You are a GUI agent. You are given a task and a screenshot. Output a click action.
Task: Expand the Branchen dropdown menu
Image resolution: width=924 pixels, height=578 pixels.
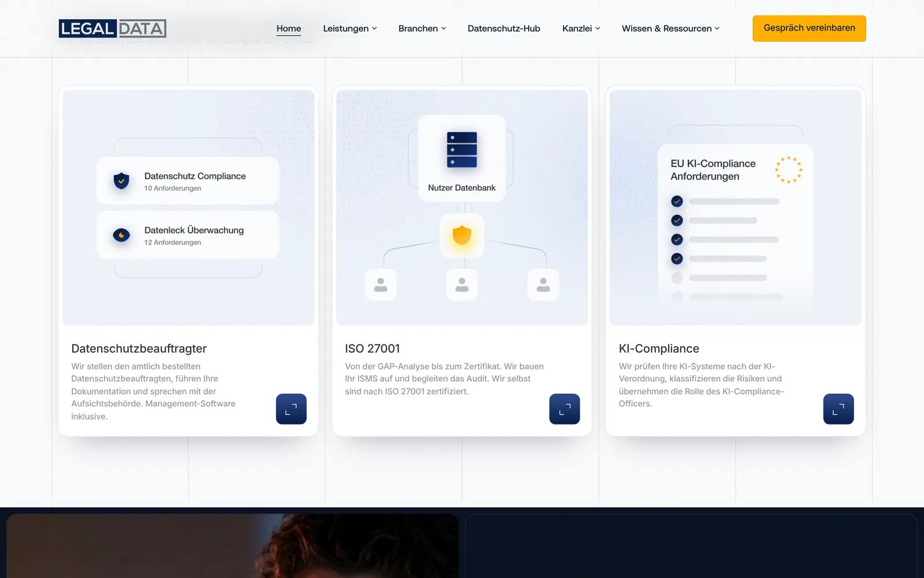(x=422, y=28)
